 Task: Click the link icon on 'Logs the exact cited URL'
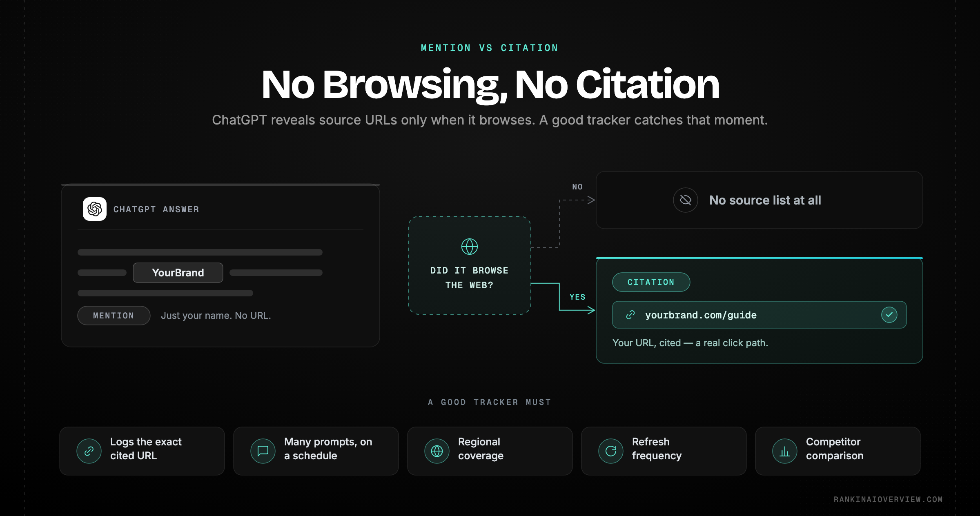pos(89,451)
